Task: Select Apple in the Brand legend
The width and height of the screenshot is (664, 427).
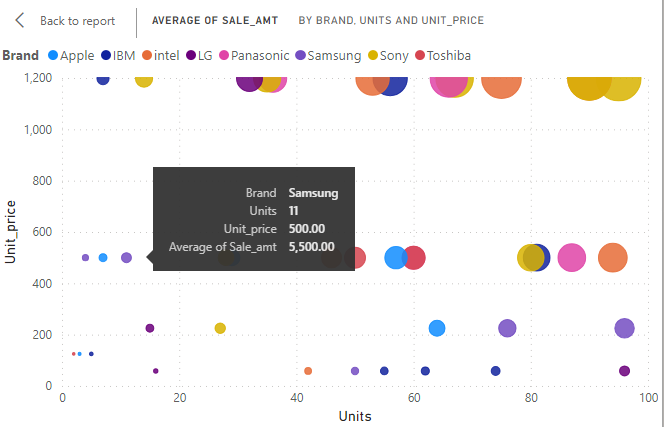Action: pyautogui.click(x=76, y=56)
